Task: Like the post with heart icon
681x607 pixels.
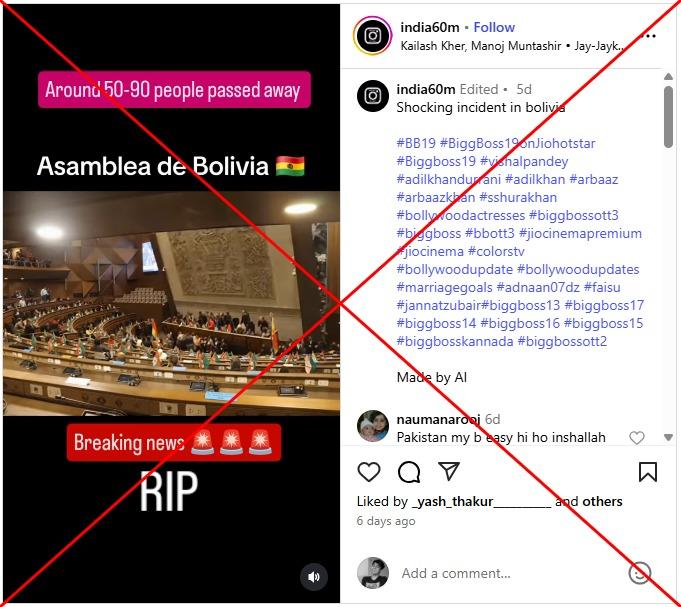Action: (369, 472)
